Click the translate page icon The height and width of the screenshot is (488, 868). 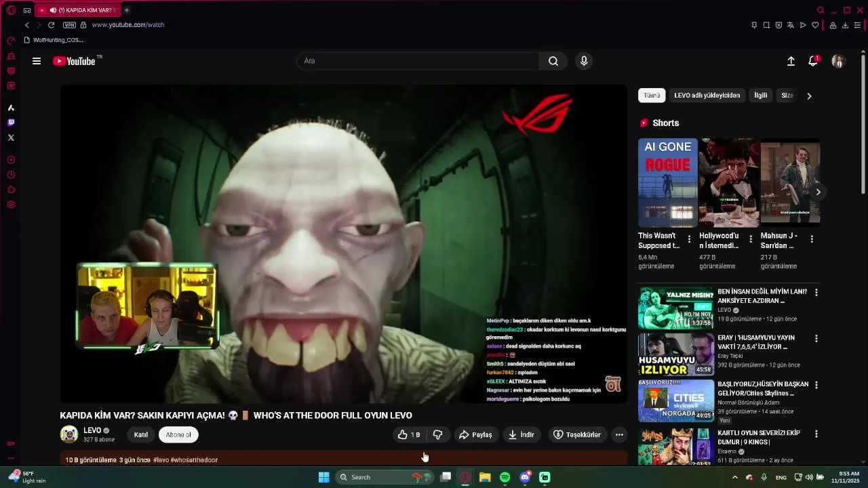tap(791, 25)
